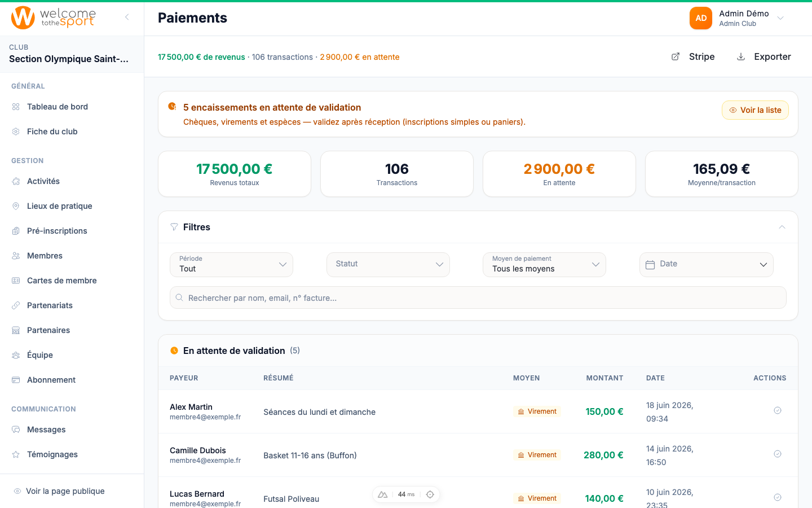This screenshot has height=508, width=812.
Task: Click Voir la liste button
Action: [755, 110]
